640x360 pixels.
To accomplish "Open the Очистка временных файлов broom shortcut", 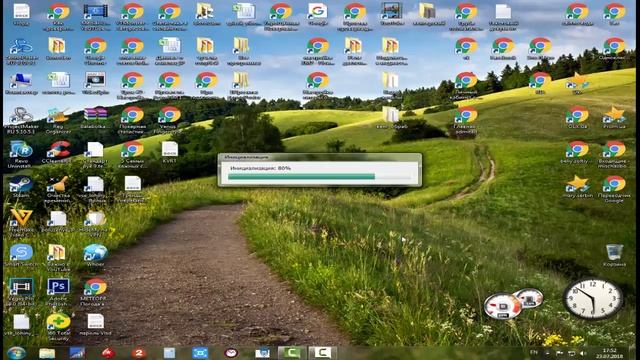I will click(x=58, y=188).
